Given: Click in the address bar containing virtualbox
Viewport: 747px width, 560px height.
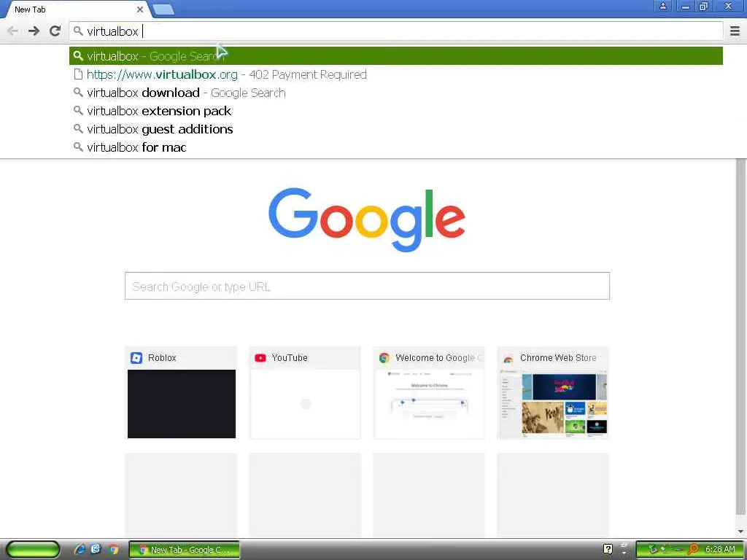Looking at the screenshot, I should [396, 31].
